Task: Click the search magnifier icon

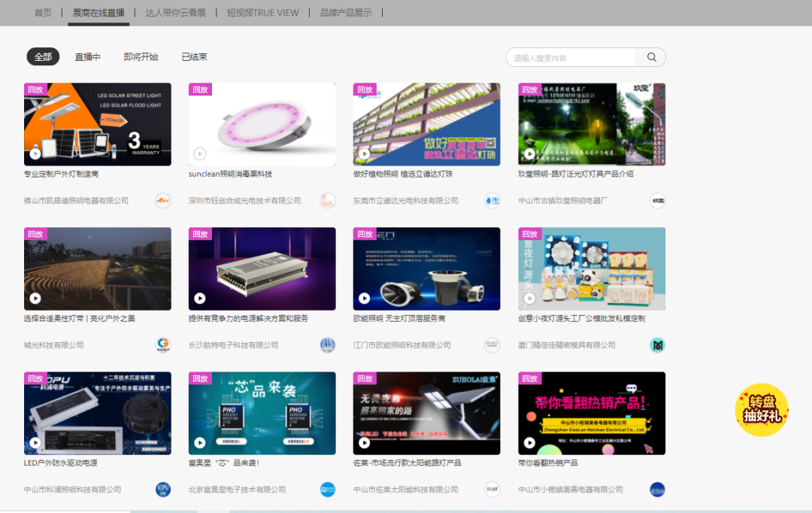Action: click(651, 57)
